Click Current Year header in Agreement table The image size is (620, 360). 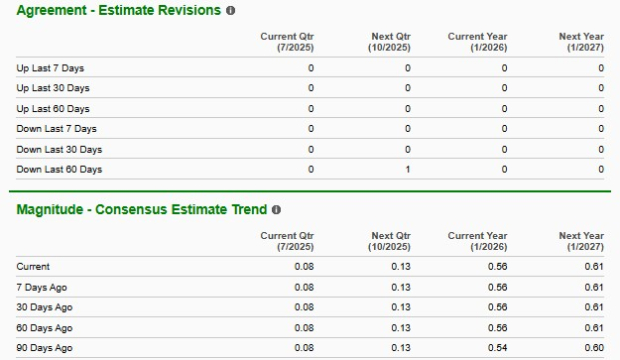pyautogui.click(x=478, y=42)
